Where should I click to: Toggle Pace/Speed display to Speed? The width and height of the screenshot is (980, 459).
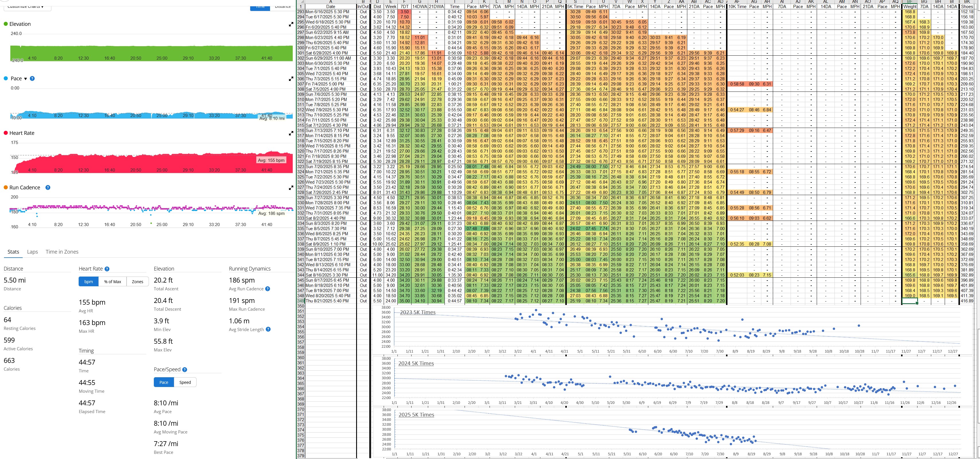185,382
